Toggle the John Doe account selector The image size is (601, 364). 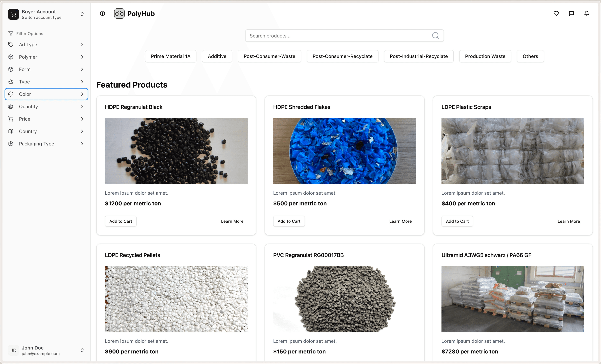coord(82,350)
